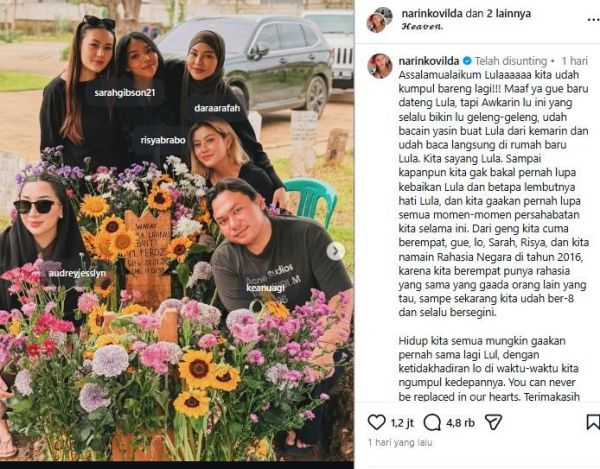Viewport: 600px width, 469px height.
Task: Click the "1 hari yang lalu" timestamp
Action: (400, 443)
